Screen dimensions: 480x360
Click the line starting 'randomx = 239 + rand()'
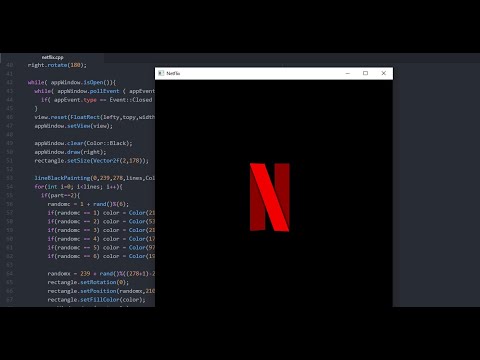[x=101, y=274]
